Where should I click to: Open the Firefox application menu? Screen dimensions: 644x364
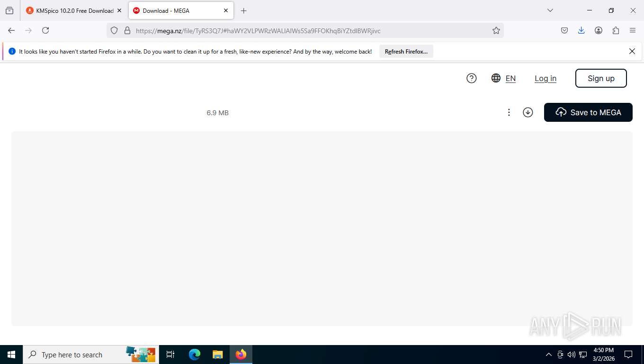coord(633,30)
